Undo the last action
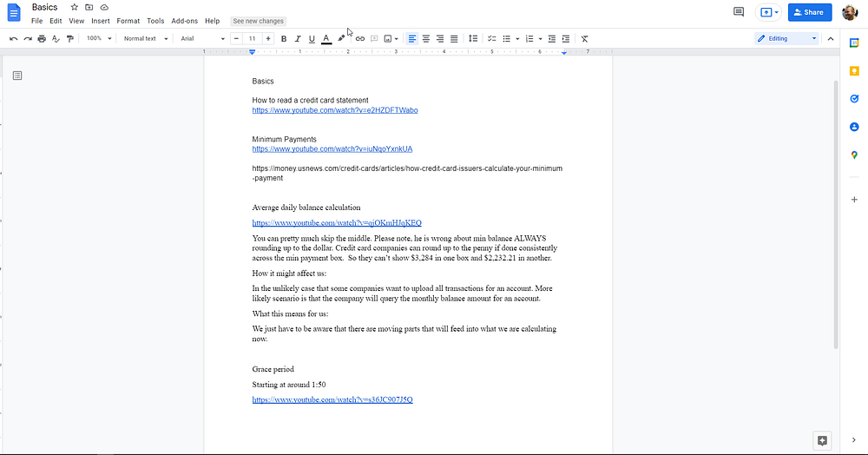This screenshot has height=455, width=868. click(x=13, y=39)
